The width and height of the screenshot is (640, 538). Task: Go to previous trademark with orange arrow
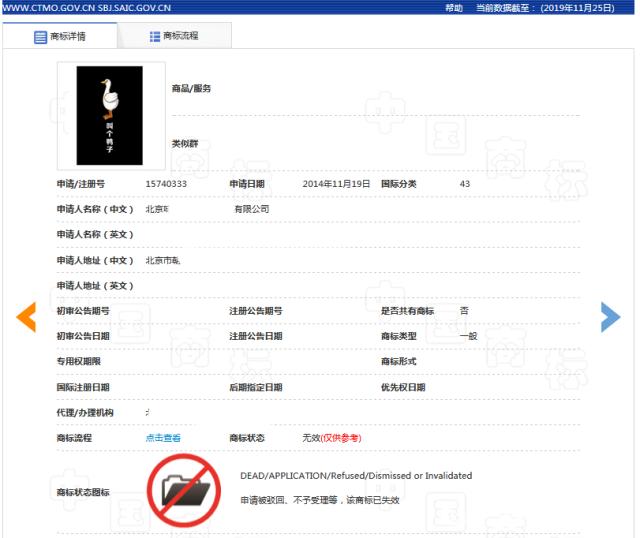26,317
